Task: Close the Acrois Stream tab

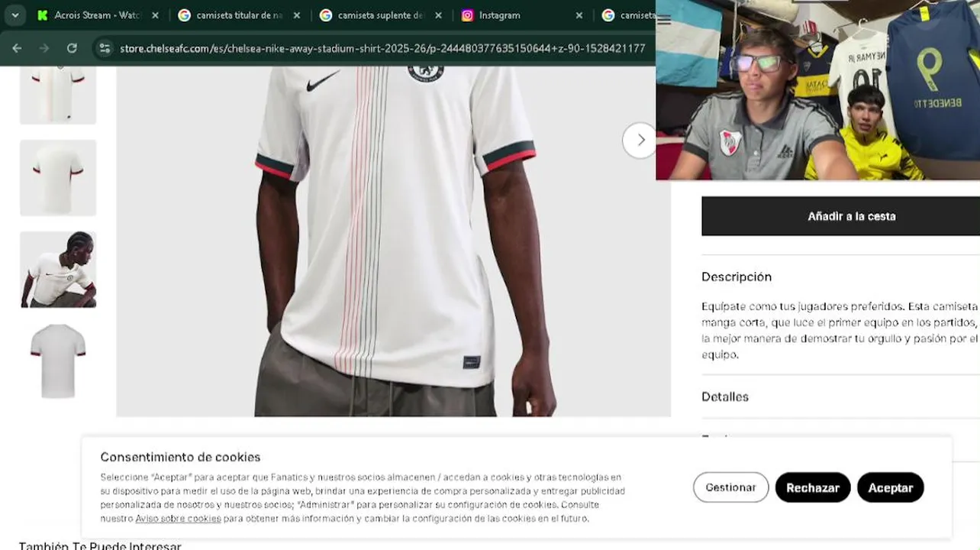Action: click(x=155, y=15)
